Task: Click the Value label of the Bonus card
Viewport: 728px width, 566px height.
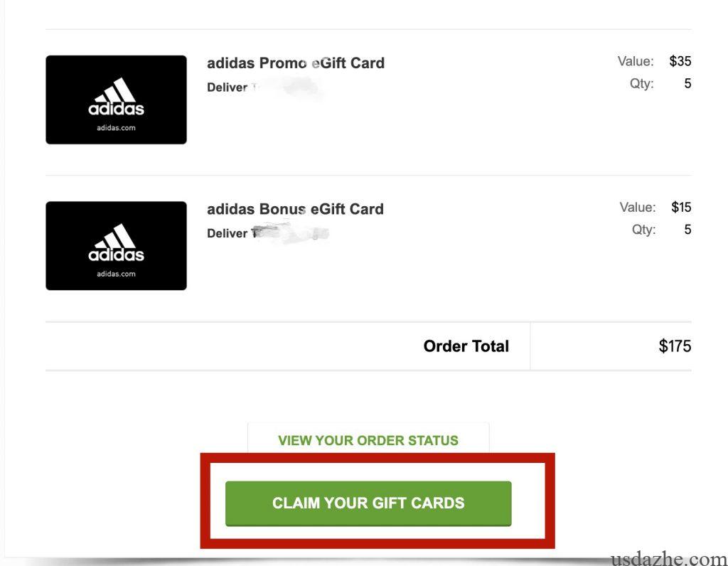Action: pyautogui.click(x=637, y=207)
